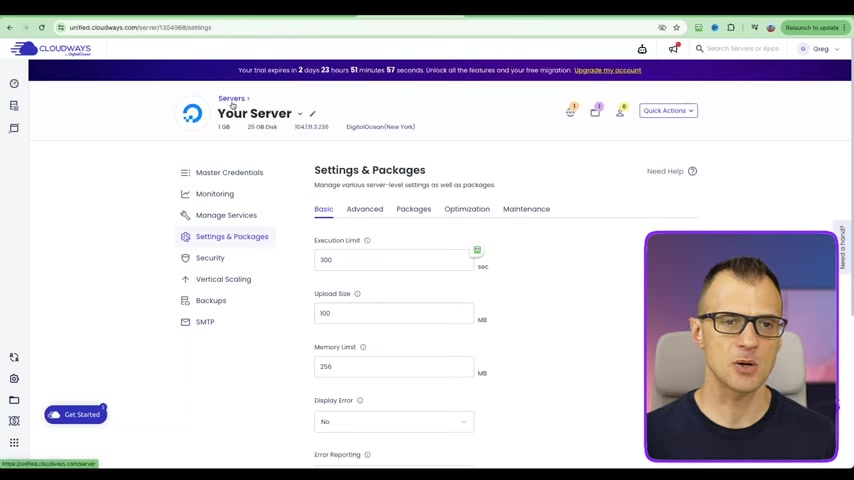Show Execution Limit info tooltip icon
This screenshot has width=854, height=480.
tap(367, 240)
